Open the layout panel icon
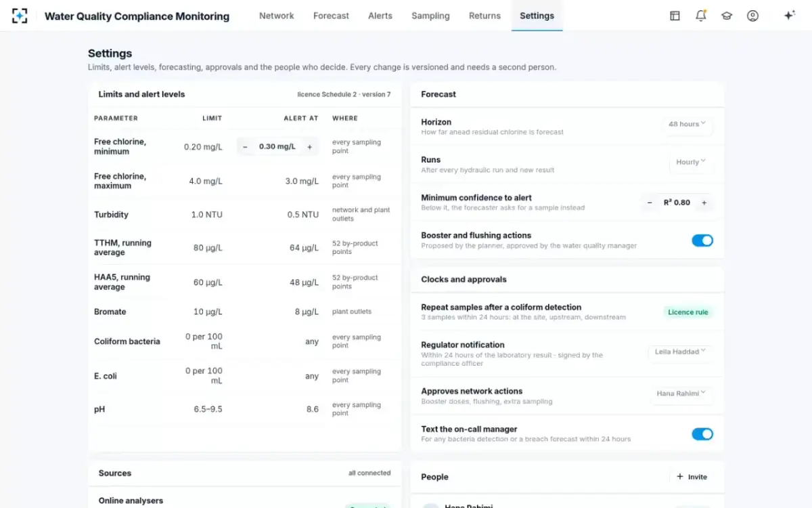812x508 pixels. (x=675, y=16)
